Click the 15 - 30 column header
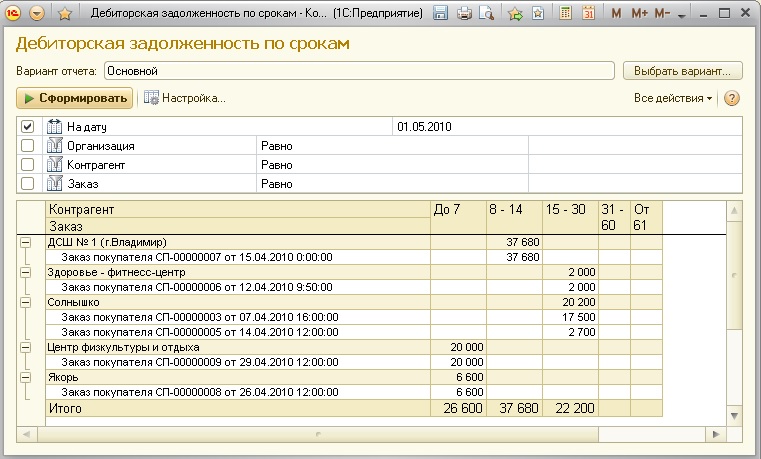 [x=570, y=217]
